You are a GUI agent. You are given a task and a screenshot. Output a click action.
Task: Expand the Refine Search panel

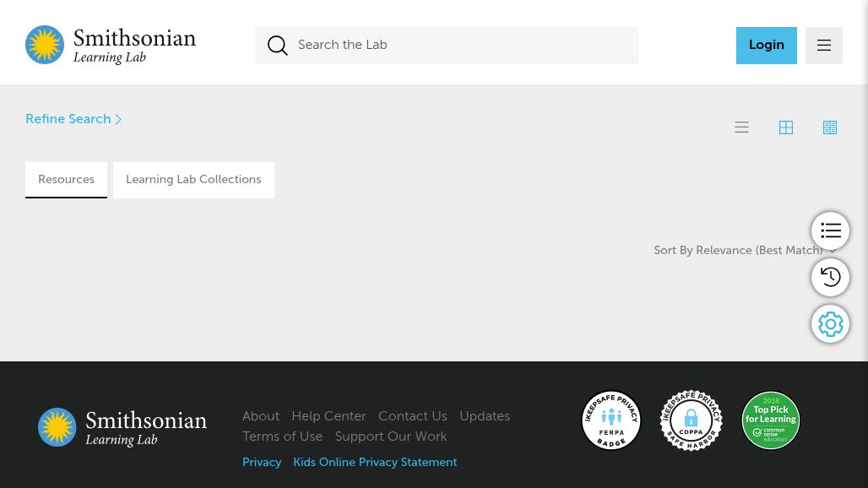[73, 119]
